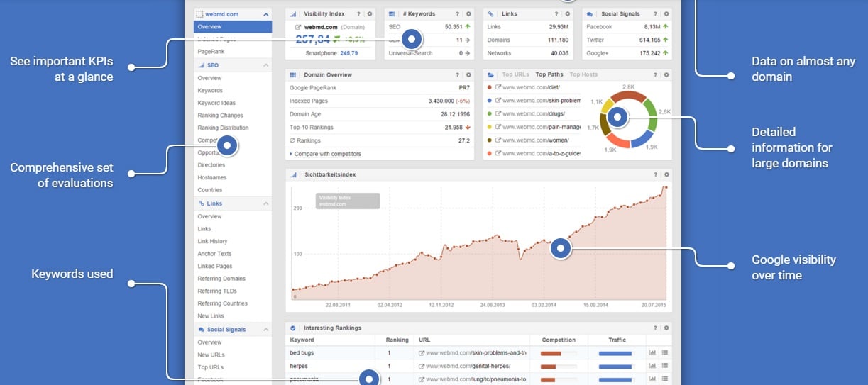868x385 pixels.
Task: Collapse the Links sidebar section
Action: click(266, 203)
